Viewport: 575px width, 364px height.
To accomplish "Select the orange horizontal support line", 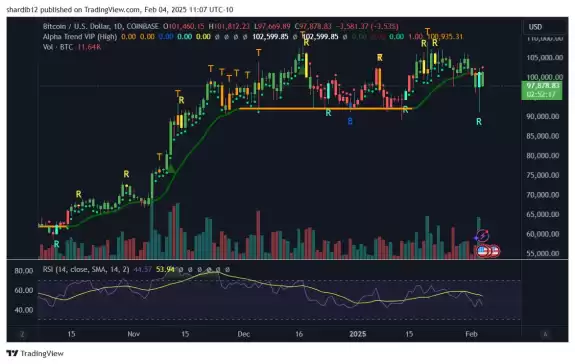I will pyautogui.click(x=325, y=109).
